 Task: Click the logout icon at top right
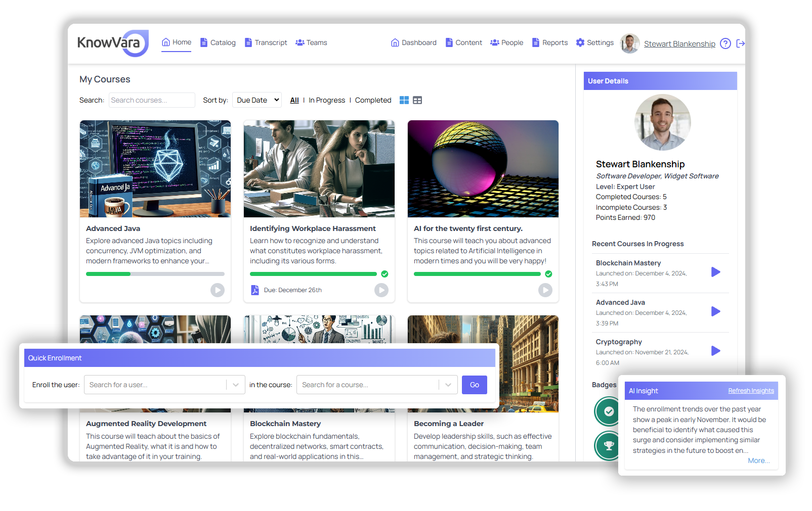pyautogui.click(x=740, y=43)
